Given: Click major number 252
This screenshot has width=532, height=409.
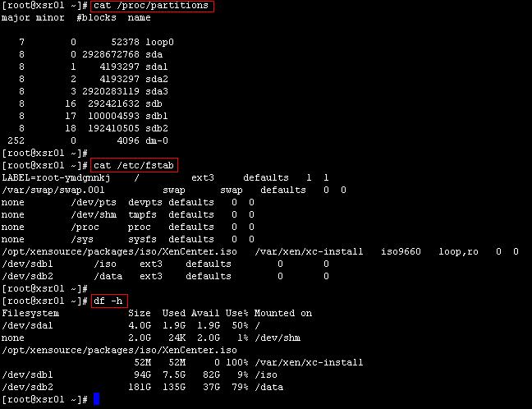Looking at the screenshot, I should pyautogui.click(x=16, y=140).
